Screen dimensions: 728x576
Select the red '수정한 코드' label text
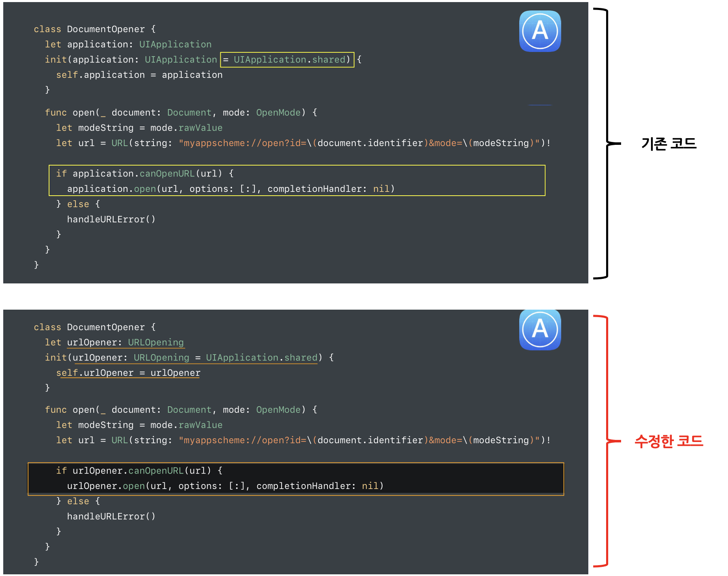tap(669, 441)
